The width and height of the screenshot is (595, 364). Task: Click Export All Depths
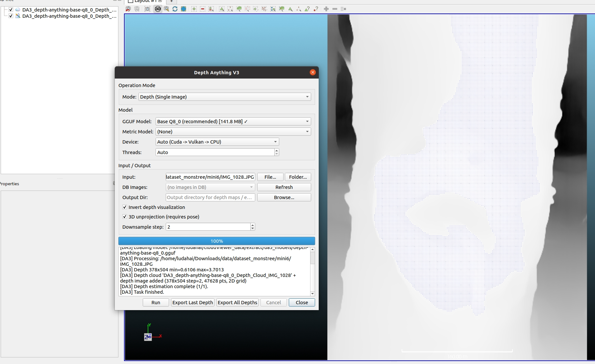237,303
